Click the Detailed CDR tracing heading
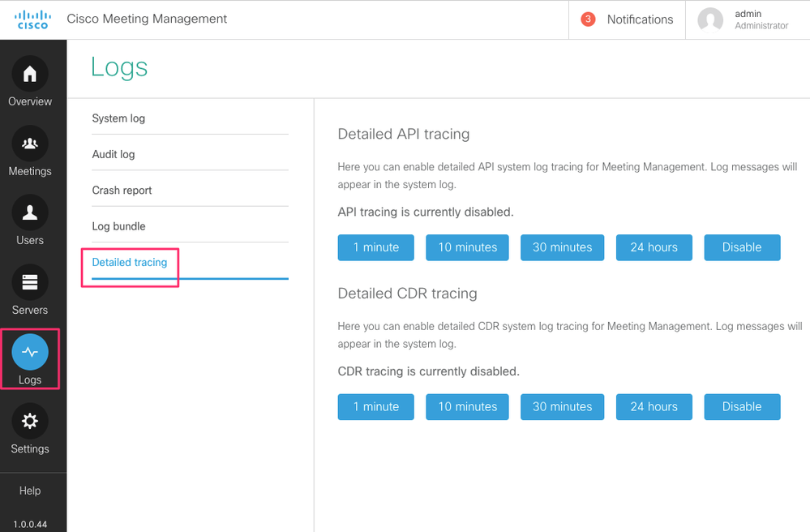Image resolution: width=810 pixels, height=532 pixels. (x=407, y=294)
